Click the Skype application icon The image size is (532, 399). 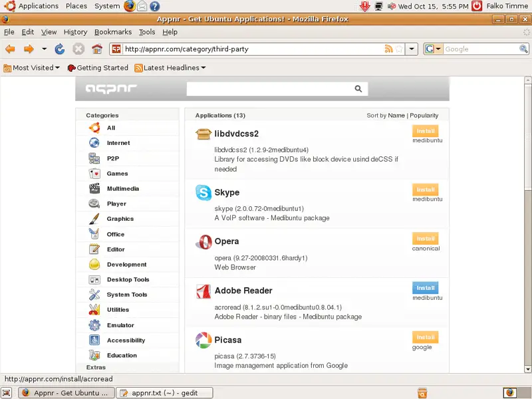(x=203, y=192)
